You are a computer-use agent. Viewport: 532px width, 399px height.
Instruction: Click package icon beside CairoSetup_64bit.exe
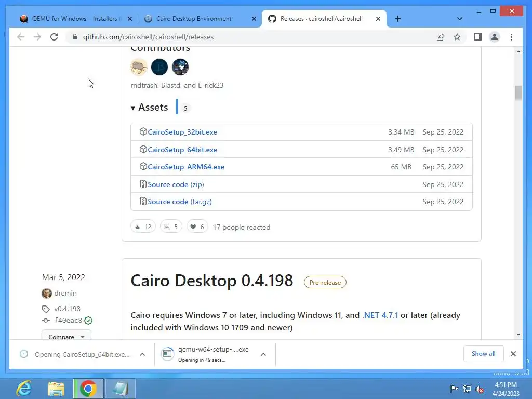143,149
